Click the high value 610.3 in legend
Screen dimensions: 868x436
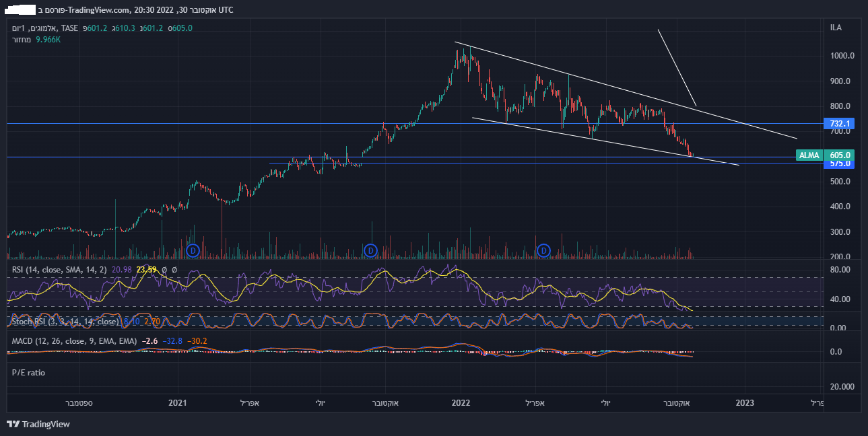125,28
